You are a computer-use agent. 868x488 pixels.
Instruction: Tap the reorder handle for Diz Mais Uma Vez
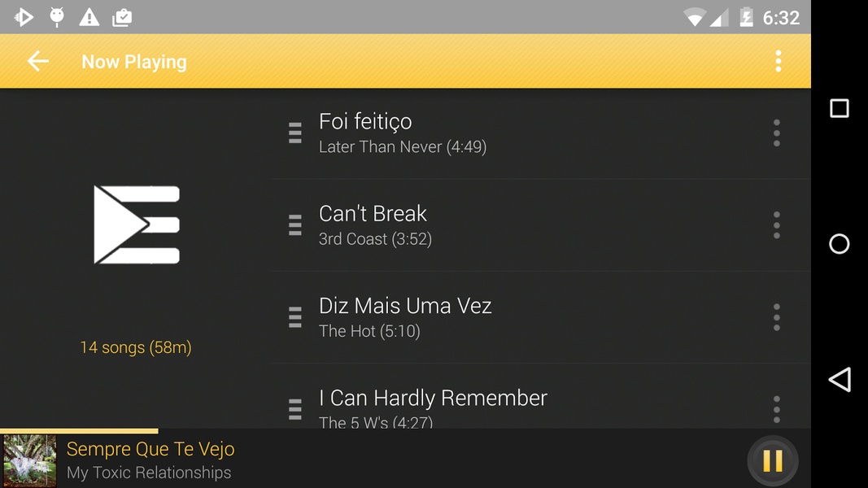(x=295, y=317)
